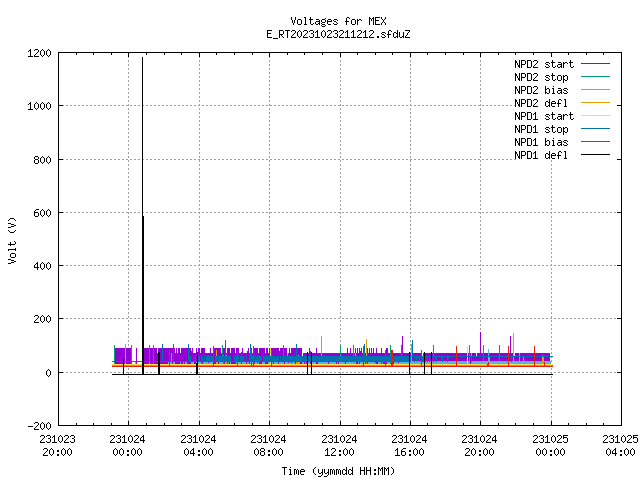Click the 231024 08:00 x-axis label
Screen dimensions: 640x480
tap(268, 446)
